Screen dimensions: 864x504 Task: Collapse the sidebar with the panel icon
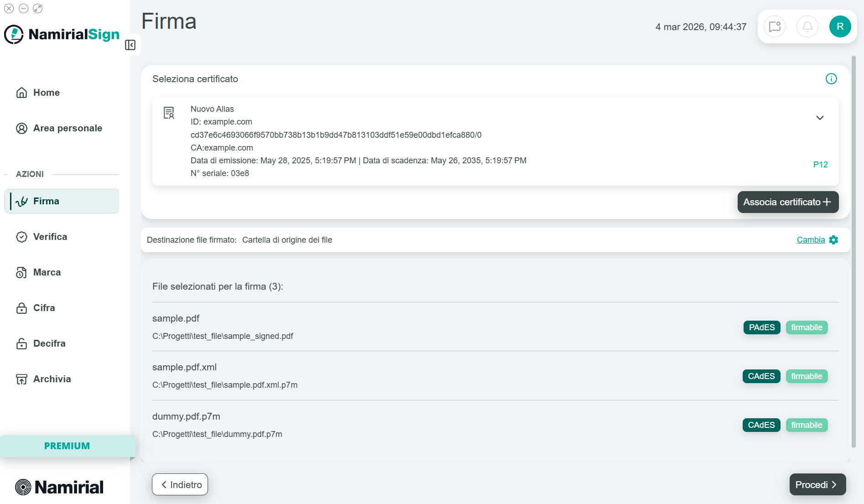click(130, 45)
